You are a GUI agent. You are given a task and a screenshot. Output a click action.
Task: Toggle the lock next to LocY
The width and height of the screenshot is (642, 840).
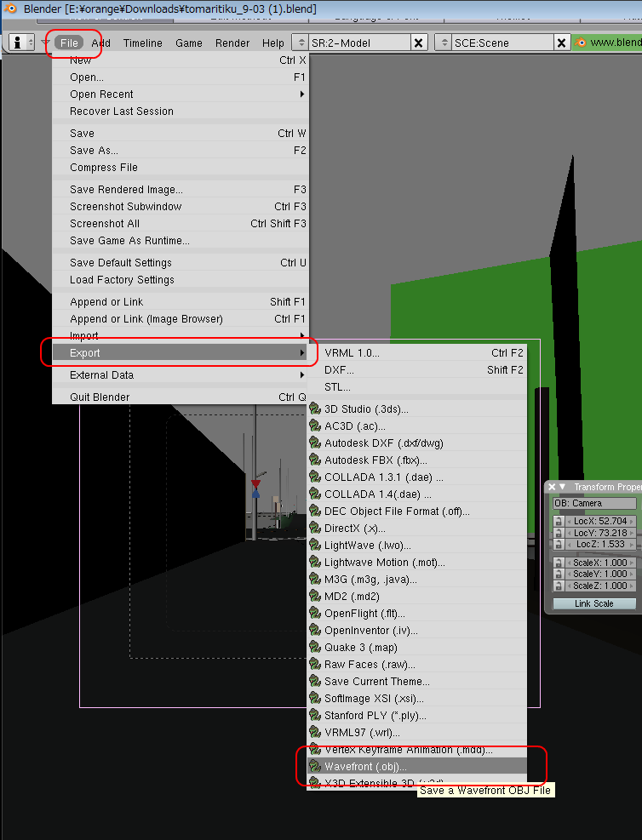[559, 533]
